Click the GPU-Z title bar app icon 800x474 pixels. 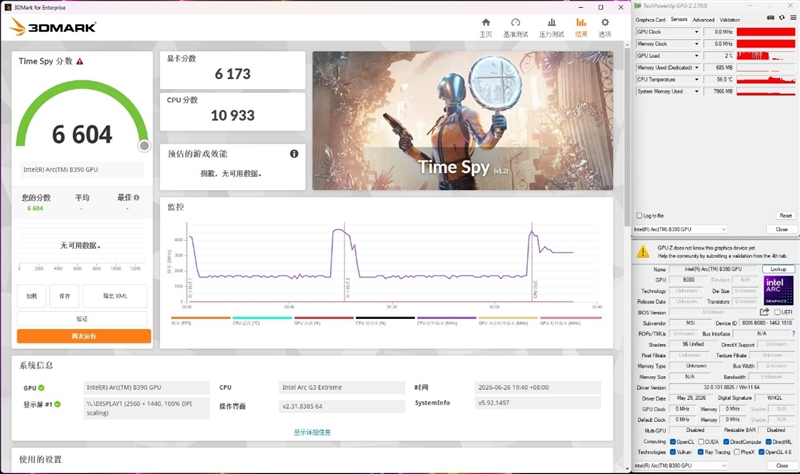coord(638,6)
